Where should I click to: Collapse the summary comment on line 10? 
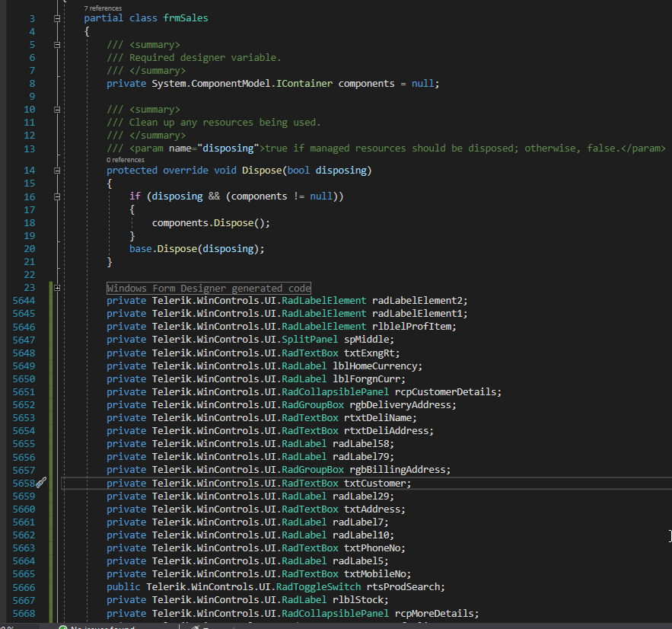click(57, 110)
